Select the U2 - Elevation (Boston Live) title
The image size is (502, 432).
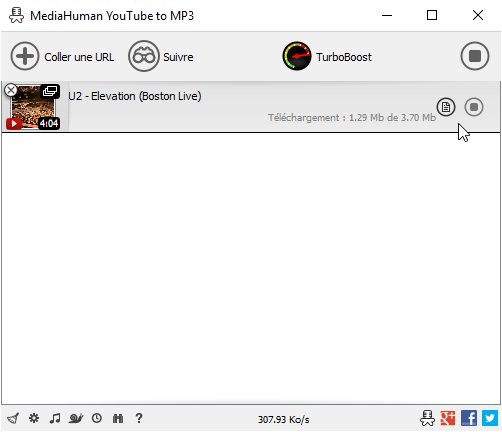pos(135,96)
